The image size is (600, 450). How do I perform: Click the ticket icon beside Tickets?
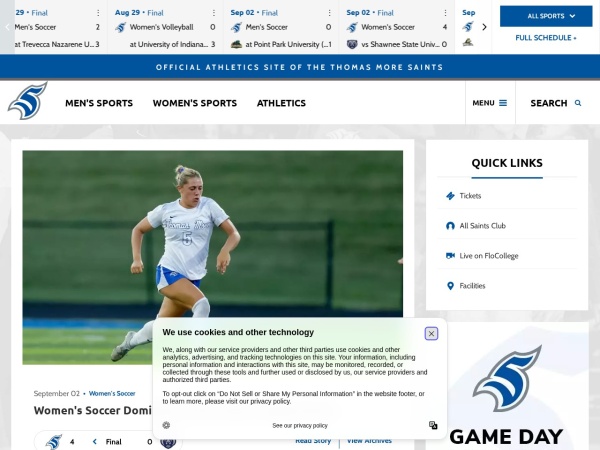tap(450, 196)
